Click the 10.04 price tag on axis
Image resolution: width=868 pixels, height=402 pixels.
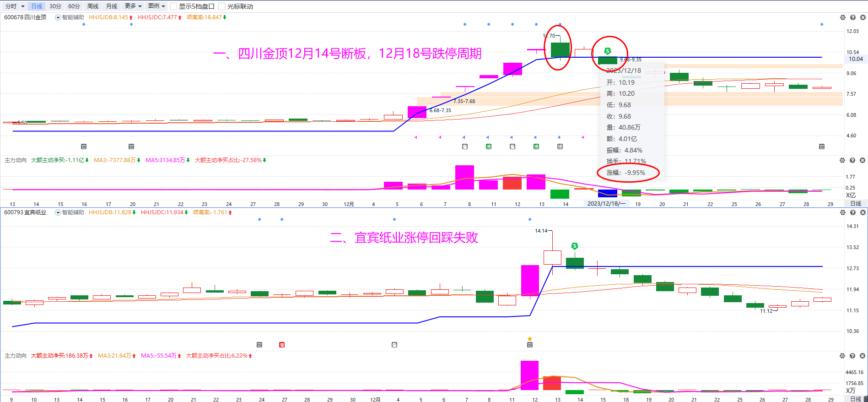(x=855, y=59)
